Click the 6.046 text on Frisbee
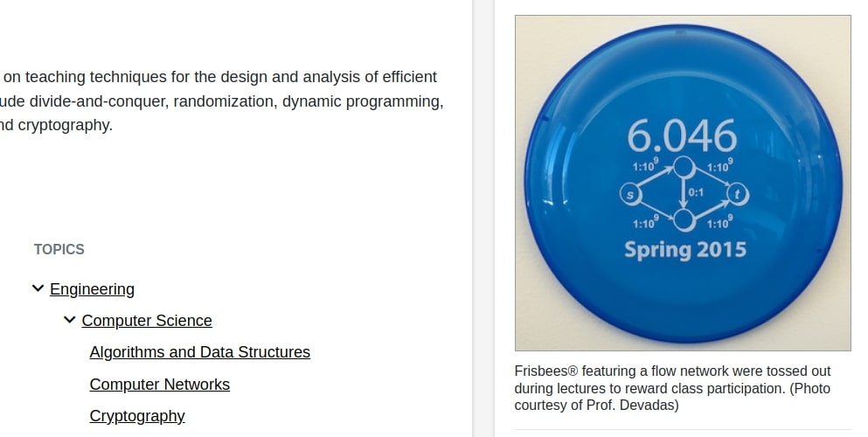 click(x=682, y=135)
